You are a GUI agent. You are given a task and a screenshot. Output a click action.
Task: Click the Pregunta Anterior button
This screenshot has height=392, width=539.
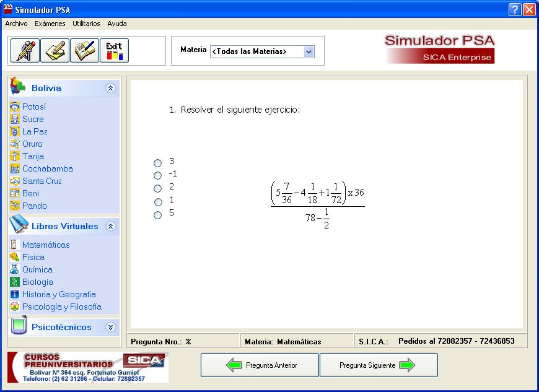click(258, 365)
